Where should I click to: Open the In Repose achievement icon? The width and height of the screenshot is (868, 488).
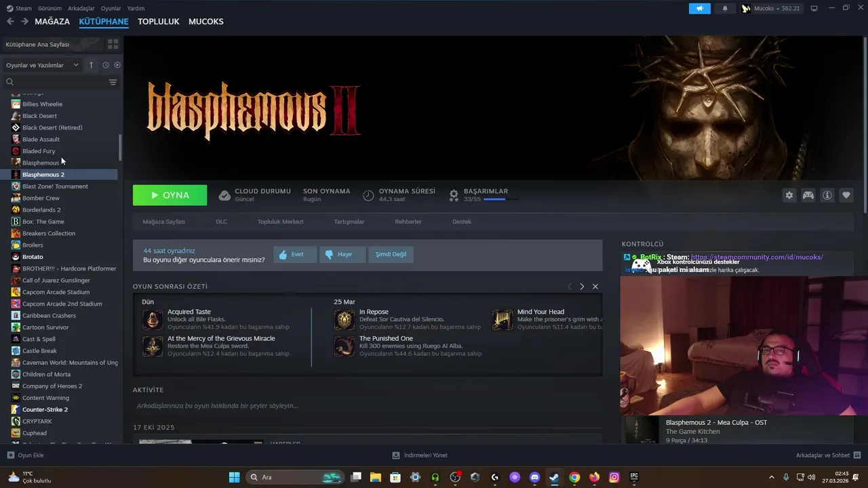344,319
